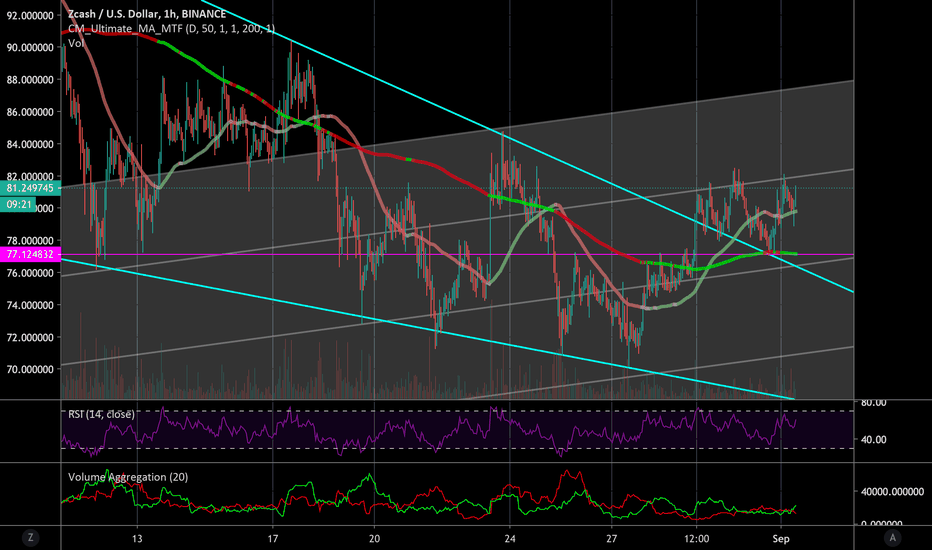Click the 78.000000 price axis label
Viewport: 932px width, 550px height.
pos(30,241)
